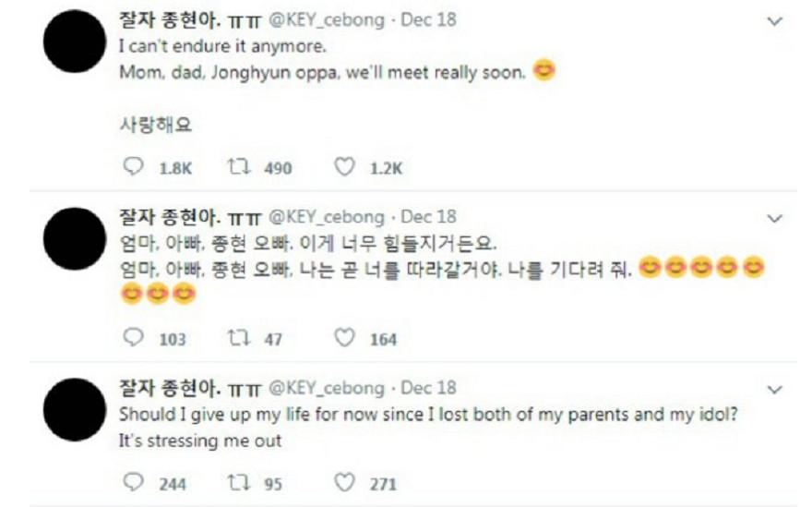Open the chevron menu on the "Should I give up" tweet

775,390
